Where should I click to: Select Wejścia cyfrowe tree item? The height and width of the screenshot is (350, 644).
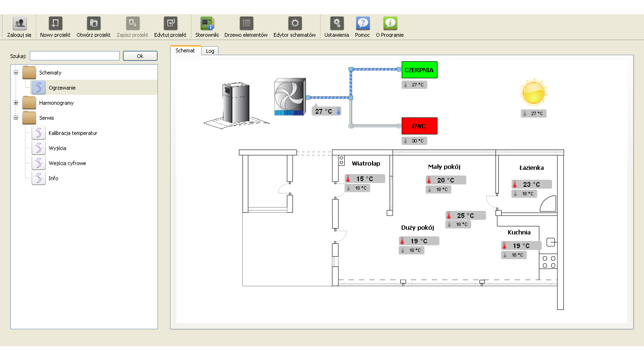pyautogui.click(x=67, y=163)
